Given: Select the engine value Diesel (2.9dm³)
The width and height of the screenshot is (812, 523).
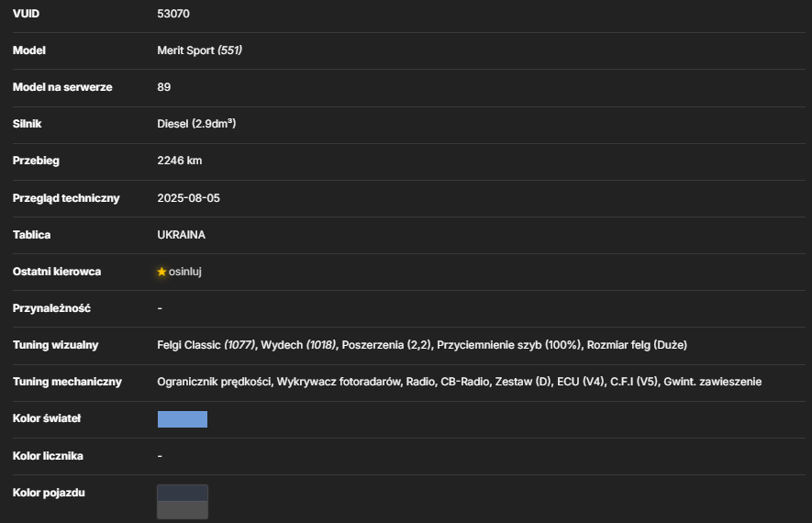Looking at the screenshot, I should pyautogui.click(x=196, y=124).
